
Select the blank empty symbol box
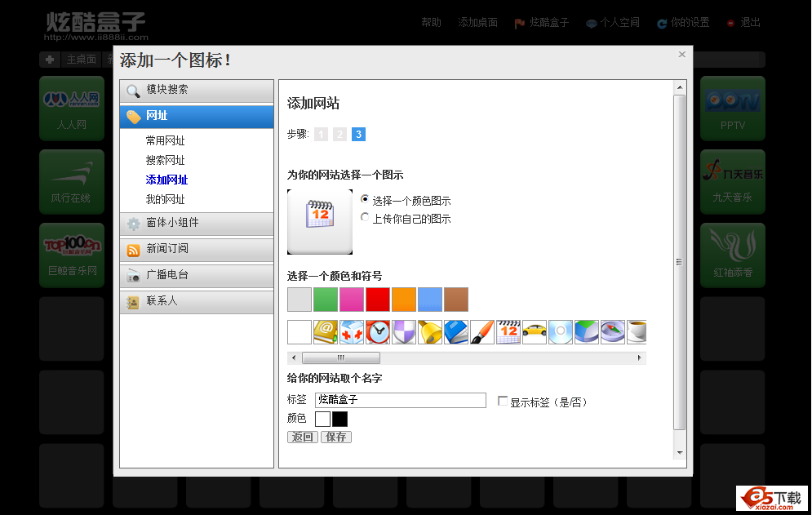click(x=300, y=332)
